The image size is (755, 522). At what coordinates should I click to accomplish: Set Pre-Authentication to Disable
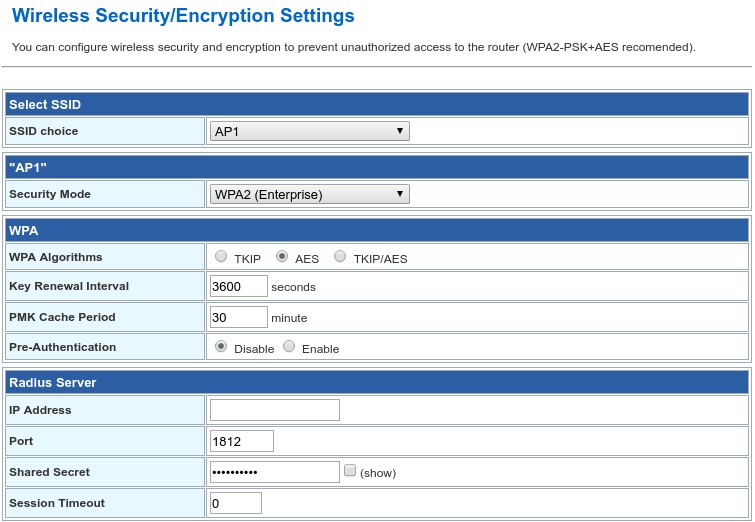pos(221,346)
